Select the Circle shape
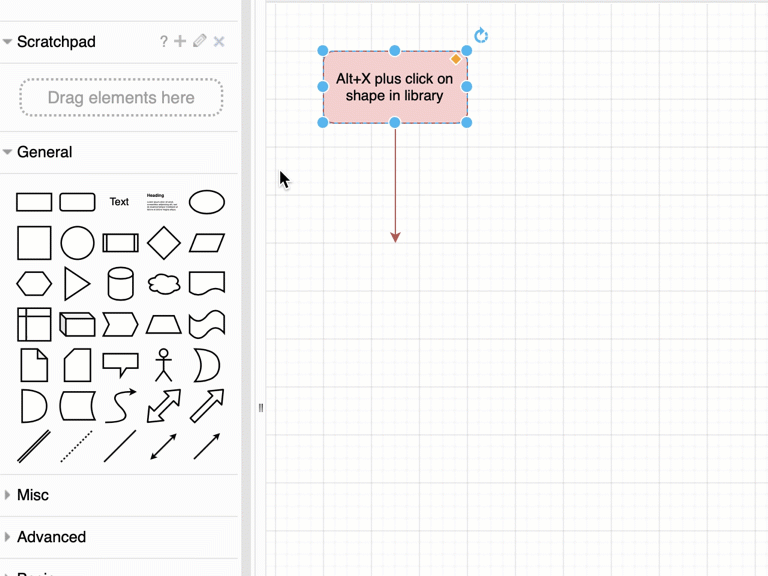The image size is (768, 576). click(77, 243)
